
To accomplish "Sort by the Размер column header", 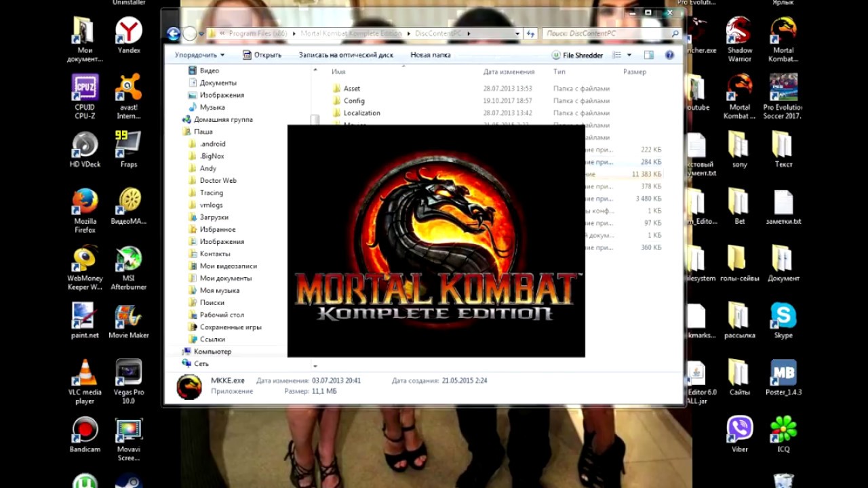I will pyautogui.click(x=635, y=71).
